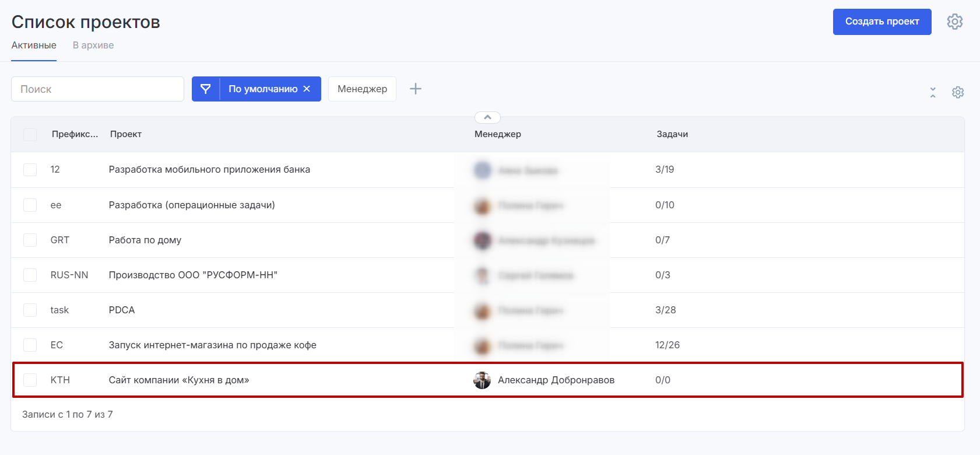Select the Активные tab
Viewport: 980px width, 455px height.
click(x=34, y=45)
